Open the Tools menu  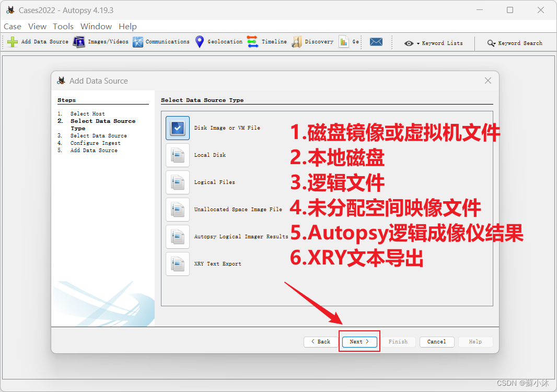click(x=63, y=26)
